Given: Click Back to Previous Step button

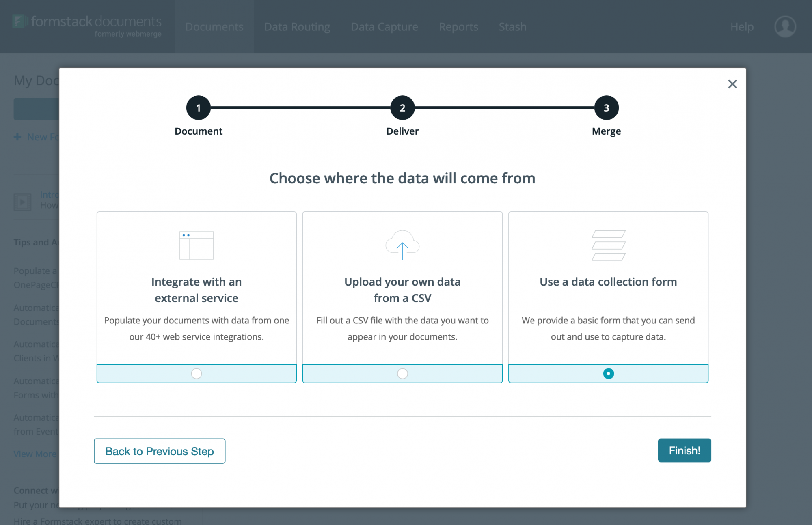Looking at the screenshot, I should point(160,451).
